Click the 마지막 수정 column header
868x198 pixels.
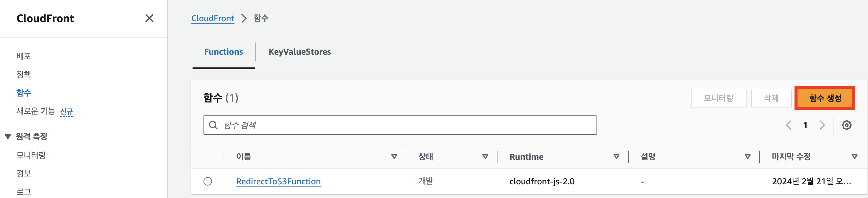coord(791,157)
